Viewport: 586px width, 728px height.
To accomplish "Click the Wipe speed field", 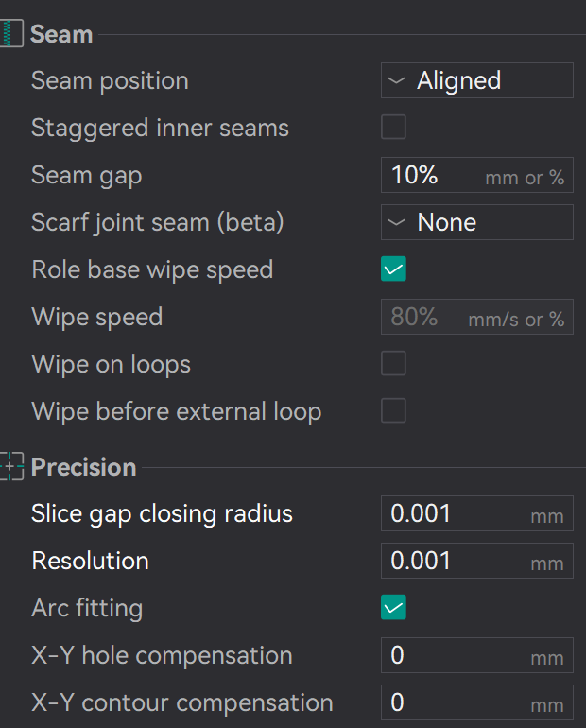I will pos(427,318).
